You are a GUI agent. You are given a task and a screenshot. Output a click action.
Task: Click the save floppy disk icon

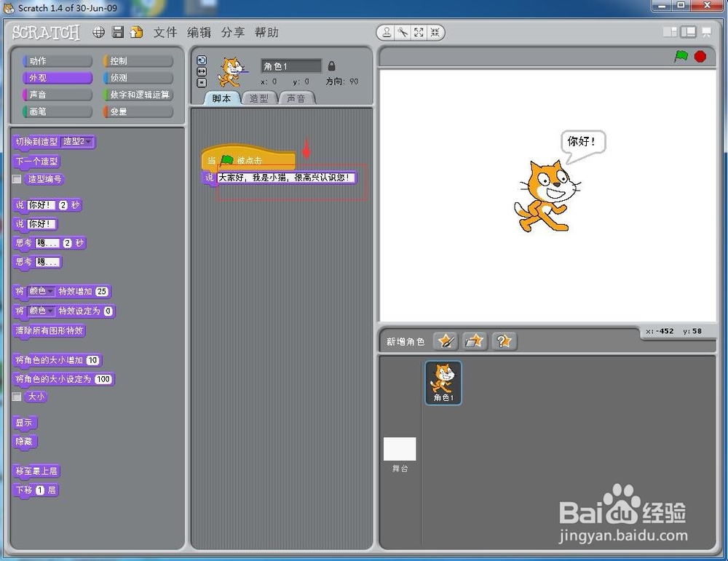click(118, 32)
